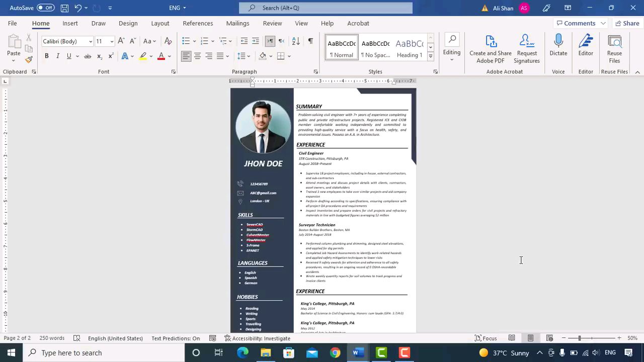
Task: Click the Windows search box on the taskbar
Action: [x=105, y=353]
